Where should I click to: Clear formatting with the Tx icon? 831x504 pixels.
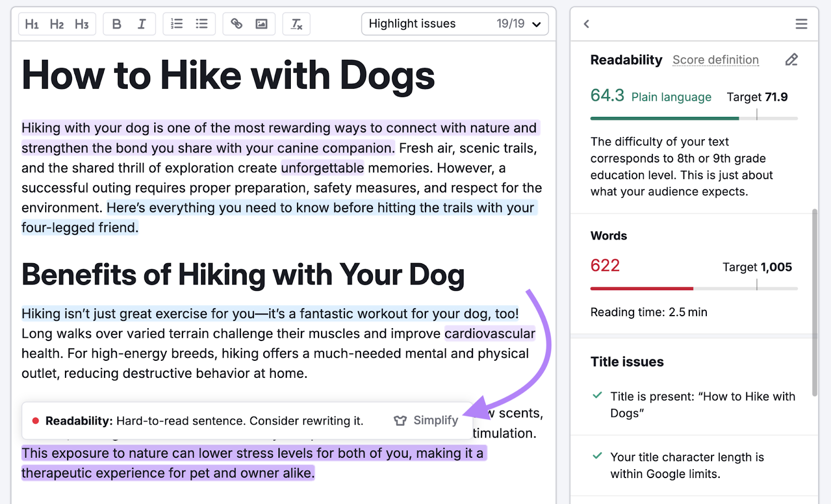296,23
